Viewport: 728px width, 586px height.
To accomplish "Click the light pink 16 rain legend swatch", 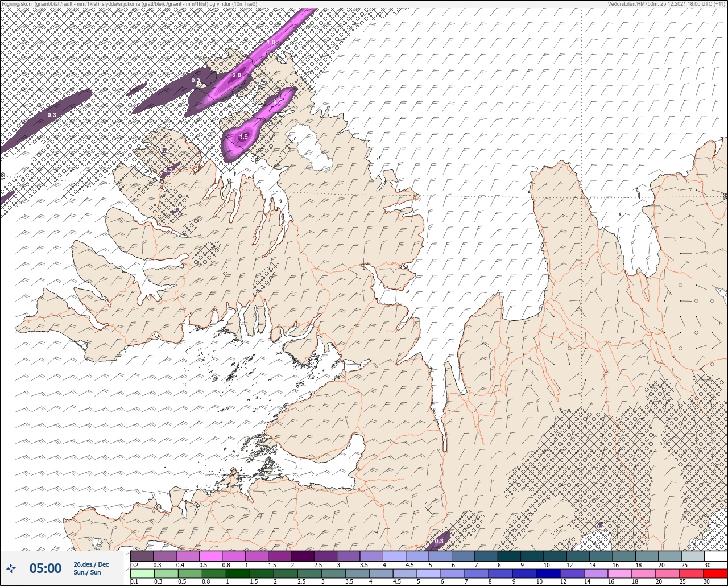I will pos(619,573).
